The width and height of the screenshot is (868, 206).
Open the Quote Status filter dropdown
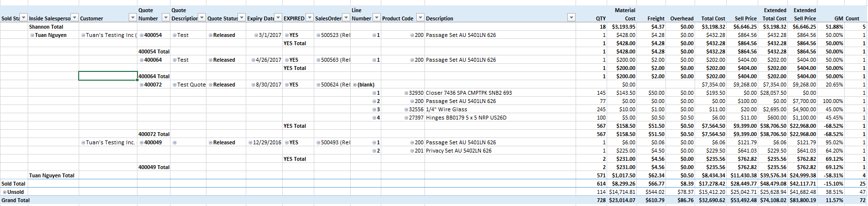click(x=242, y=18)
